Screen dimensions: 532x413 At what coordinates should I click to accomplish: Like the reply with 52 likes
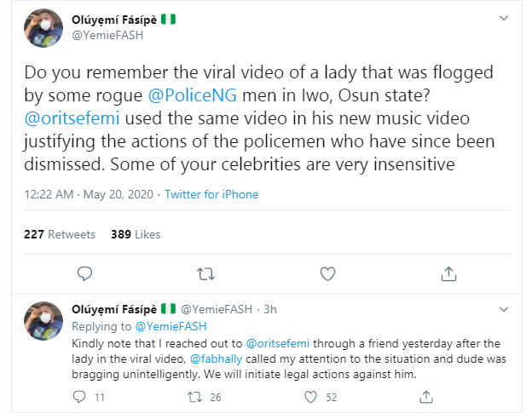[x=311, y=396]
